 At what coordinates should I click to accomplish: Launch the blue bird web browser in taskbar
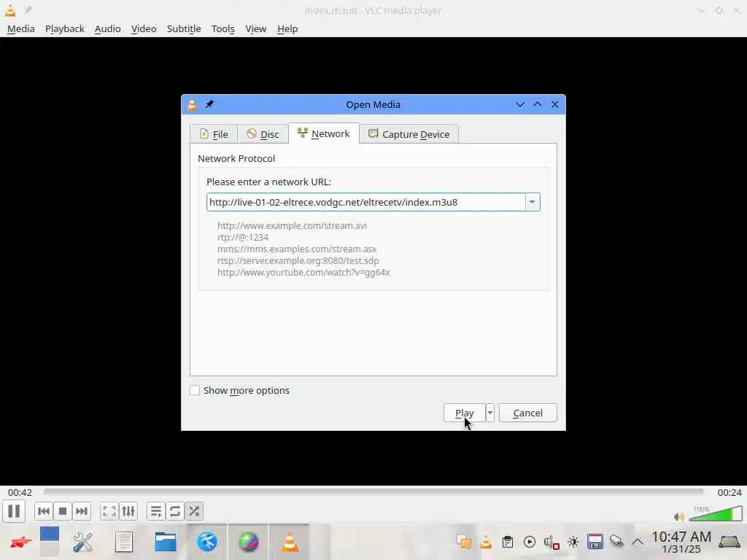pos(207,542)
